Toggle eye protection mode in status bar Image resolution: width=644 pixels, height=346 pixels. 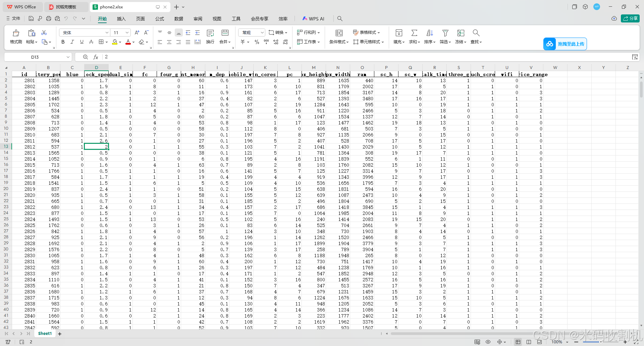click(488, 342)
